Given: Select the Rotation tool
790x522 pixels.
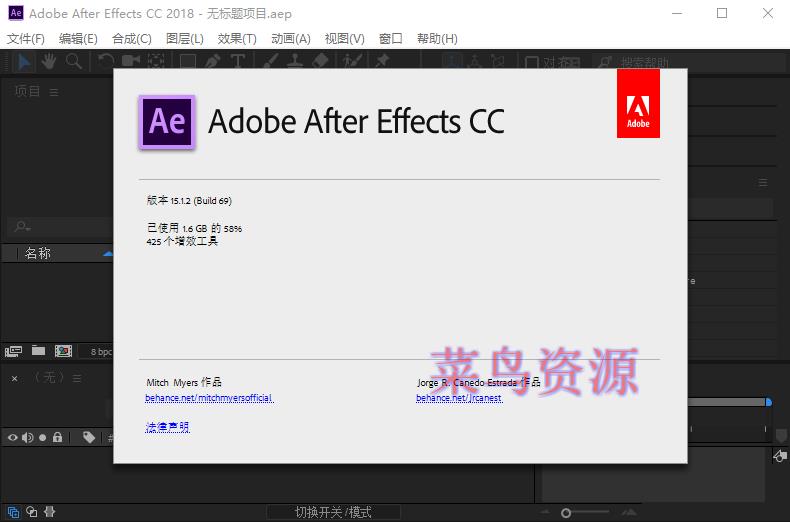Looking at the screenshot, I should pyautogui.click(x=106, y=61).
